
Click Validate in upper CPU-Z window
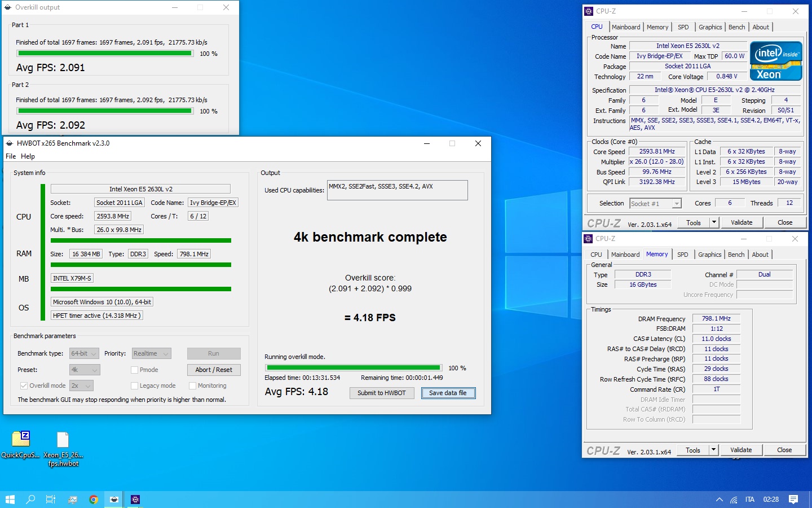[742, 222]
